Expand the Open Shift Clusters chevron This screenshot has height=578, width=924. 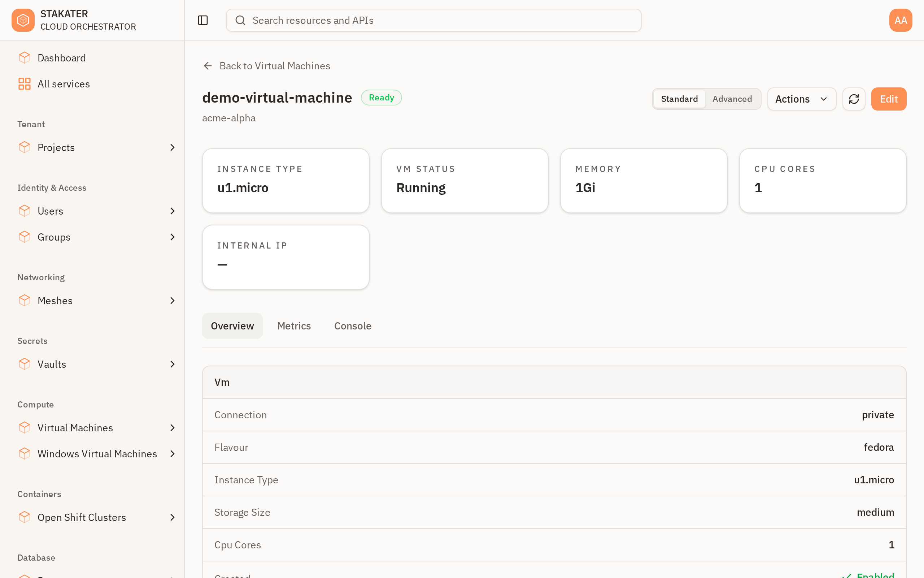173,517
